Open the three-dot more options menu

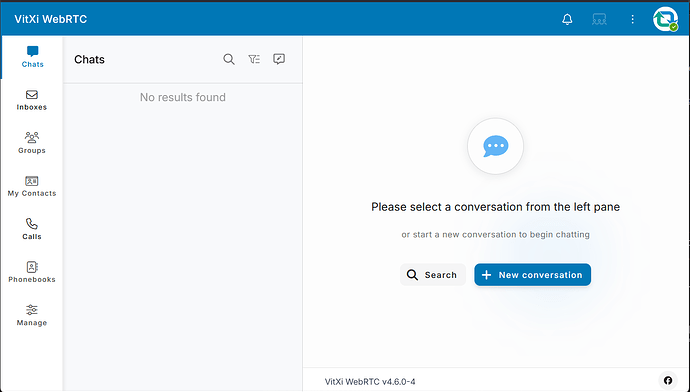632,19
